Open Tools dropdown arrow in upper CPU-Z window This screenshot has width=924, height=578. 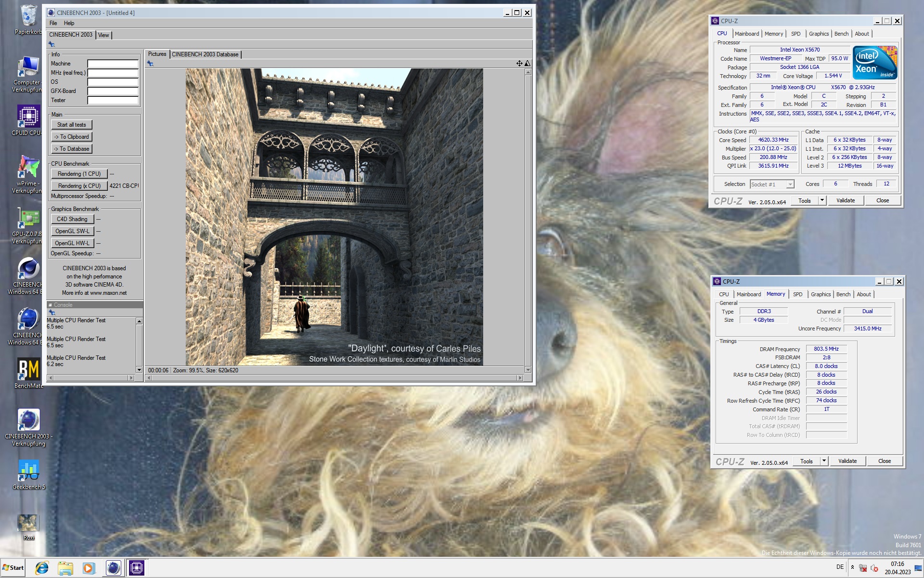[x=822, y=200]
